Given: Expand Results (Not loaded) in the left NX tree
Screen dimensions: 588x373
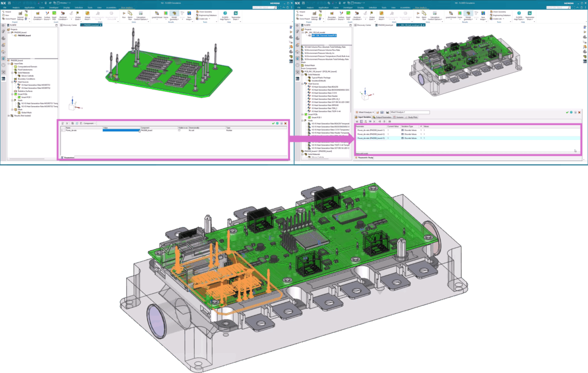Looking at the screenshot, I should [9, 116].
